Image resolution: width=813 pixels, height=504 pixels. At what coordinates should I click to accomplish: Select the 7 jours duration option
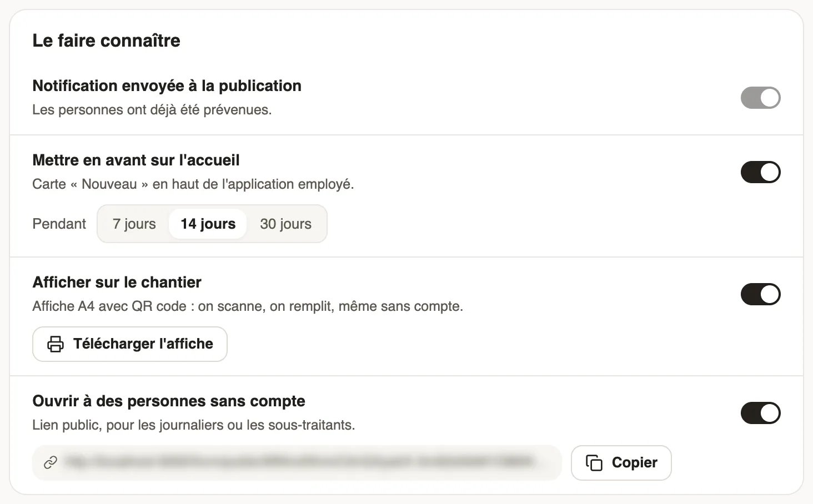tap(134, 224)
